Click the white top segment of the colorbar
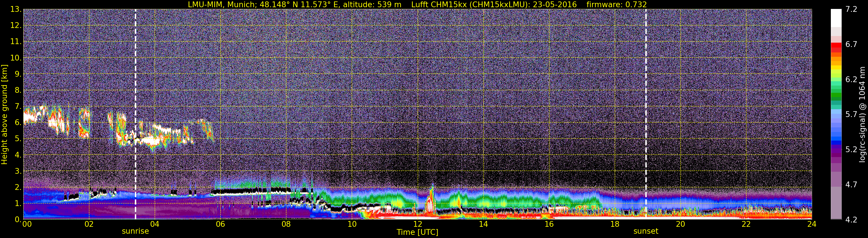 [836, 18]
